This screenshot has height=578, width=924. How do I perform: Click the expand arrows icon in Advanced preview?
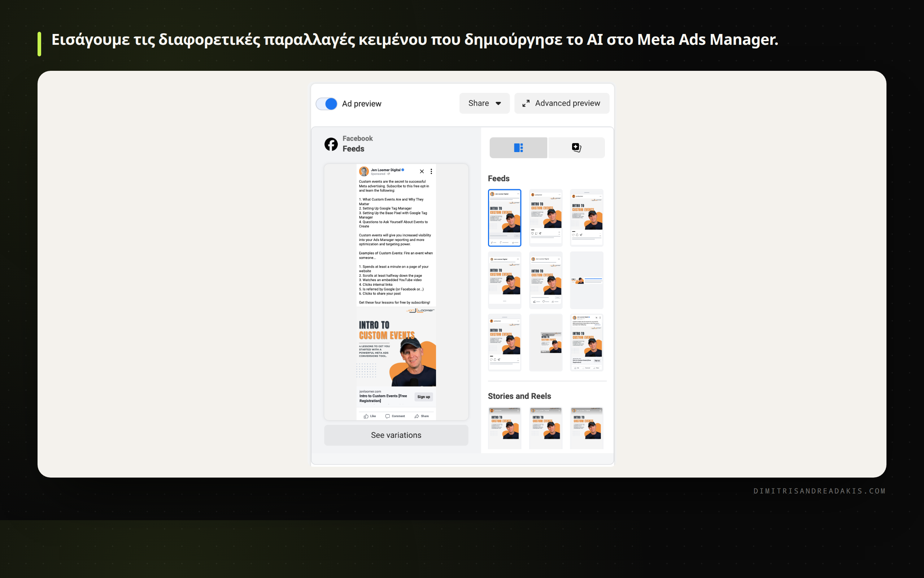click(526, 103)
